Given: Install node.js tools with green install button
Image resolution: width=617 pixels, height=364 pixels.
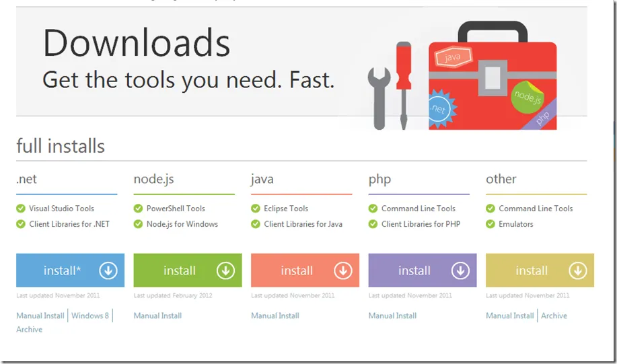Looking at the screenshot, I should [188, 270].
